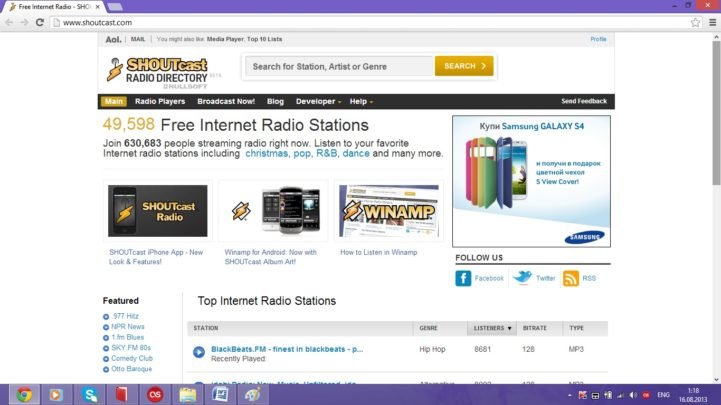This screenshot has width=721, height=405.
Task: Show hidden tray icons arrow
Action: coord(569,395)
